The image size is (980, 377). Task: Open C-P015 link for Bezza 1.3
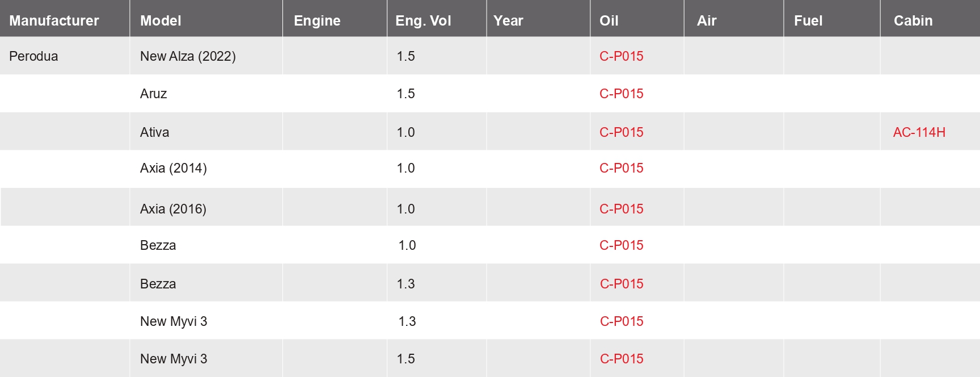622,284
